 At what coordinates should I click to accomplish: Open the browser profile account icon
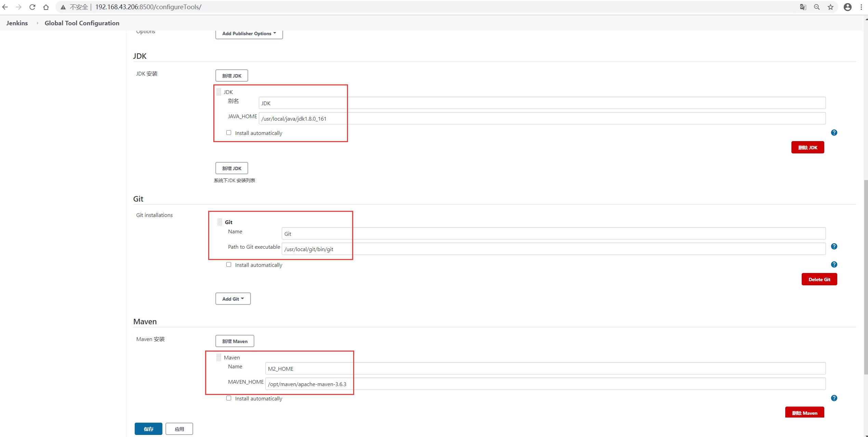(847, 7)
